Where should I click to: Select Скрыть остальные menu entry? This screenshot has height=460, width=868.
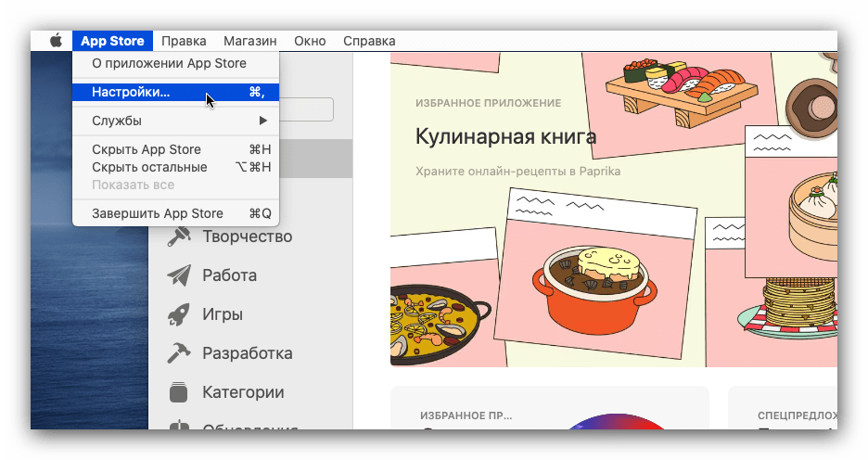149,167
